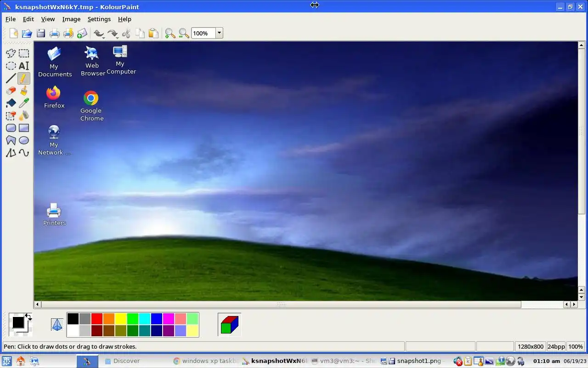This screenshot has height=368, width=588.
Task: Open the Klipper clipboard tray icon
Action: tap(468, 361)
